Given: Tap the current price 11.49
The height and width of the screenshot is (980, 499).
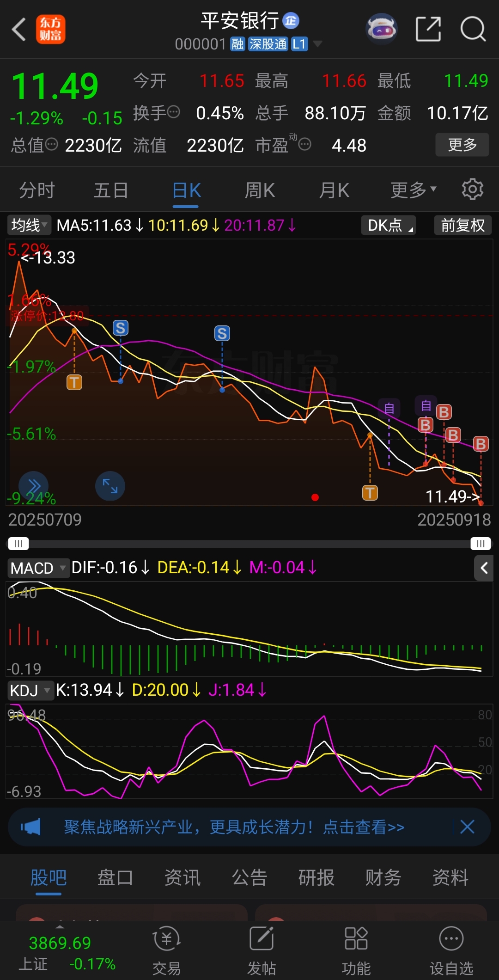Looking at the screenshot, I should point(55,86).
